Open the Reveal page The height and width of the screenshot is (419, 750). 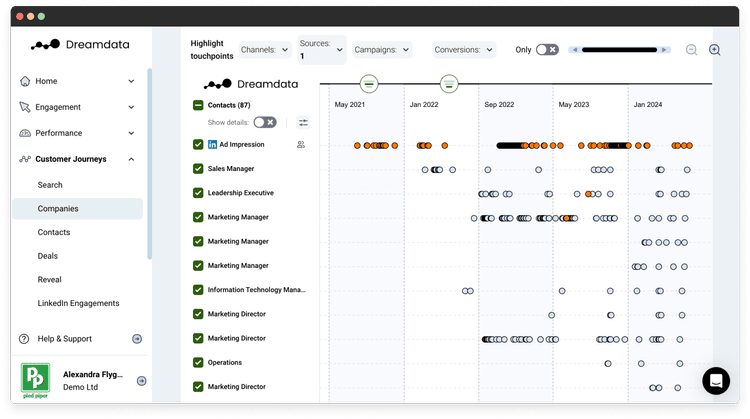click(x=49, y=280)
